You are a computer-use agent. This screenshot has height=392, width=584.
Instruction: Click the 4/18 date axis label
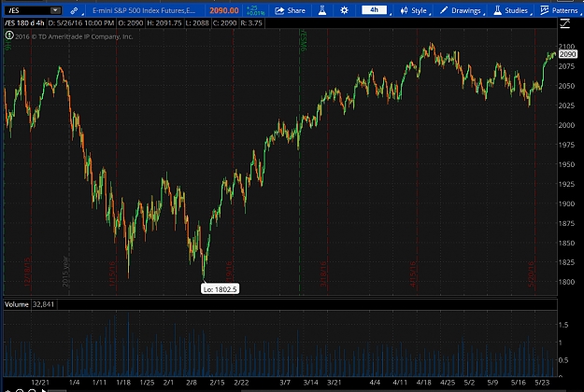click(x=423, y=383)
